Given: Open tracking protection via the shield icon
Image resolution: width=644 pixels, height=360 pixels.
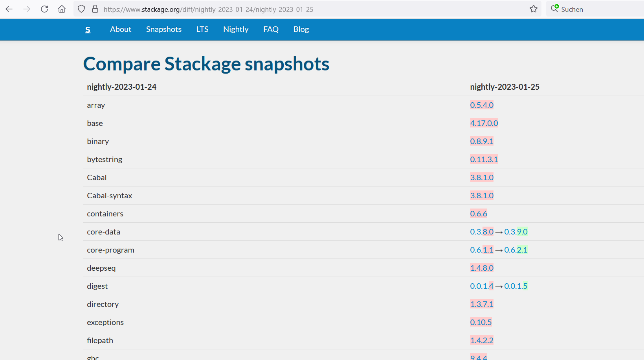Looking at the screenshot, I should (x=81, y=8).
